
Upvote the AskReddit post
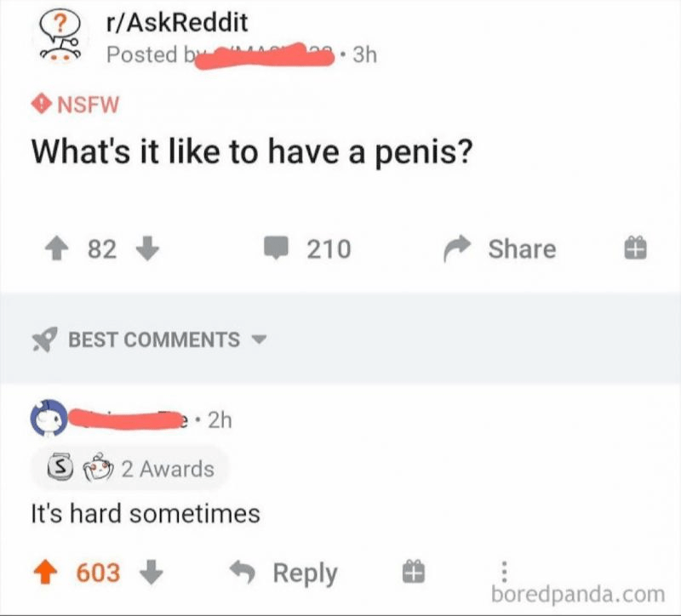(57, 249)
